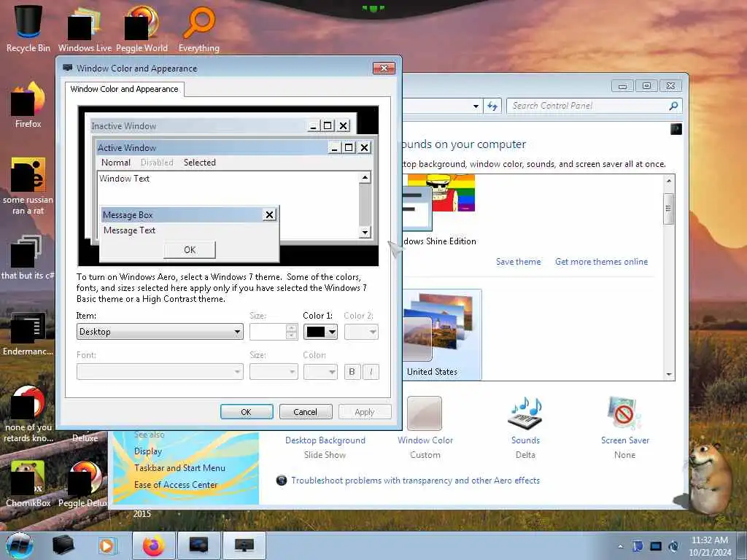Click the help icon in Control Panel

[x=676, y=129]
